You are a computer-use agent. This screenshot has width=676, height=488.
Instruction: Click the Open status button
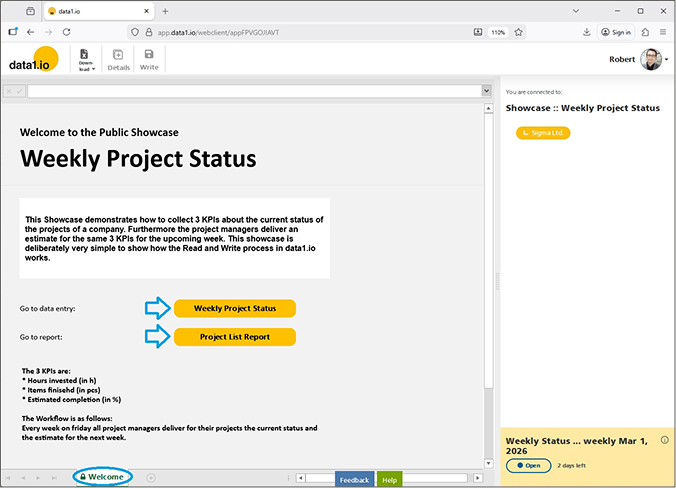pyautogui.click(x=528, y=466)
